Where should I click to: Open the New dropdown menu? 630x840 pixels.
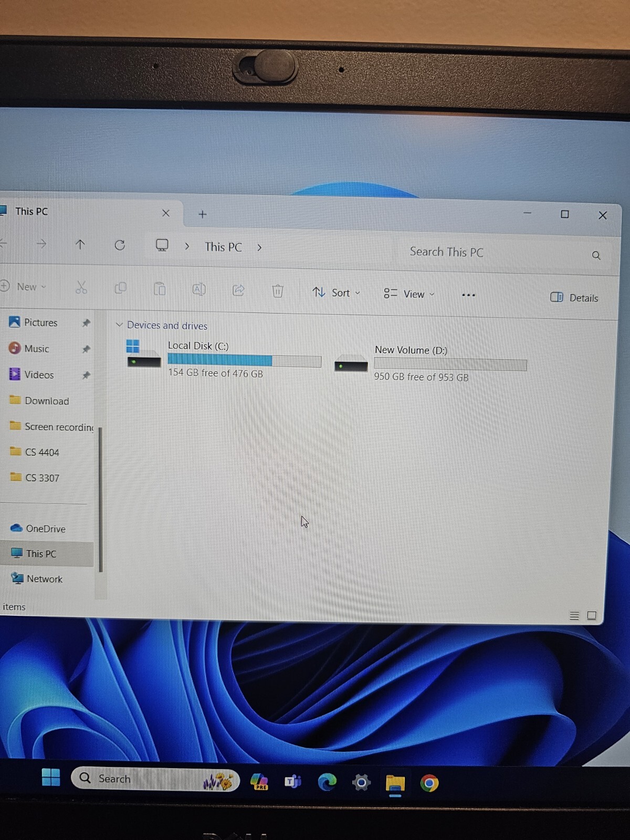pos(23,287)
